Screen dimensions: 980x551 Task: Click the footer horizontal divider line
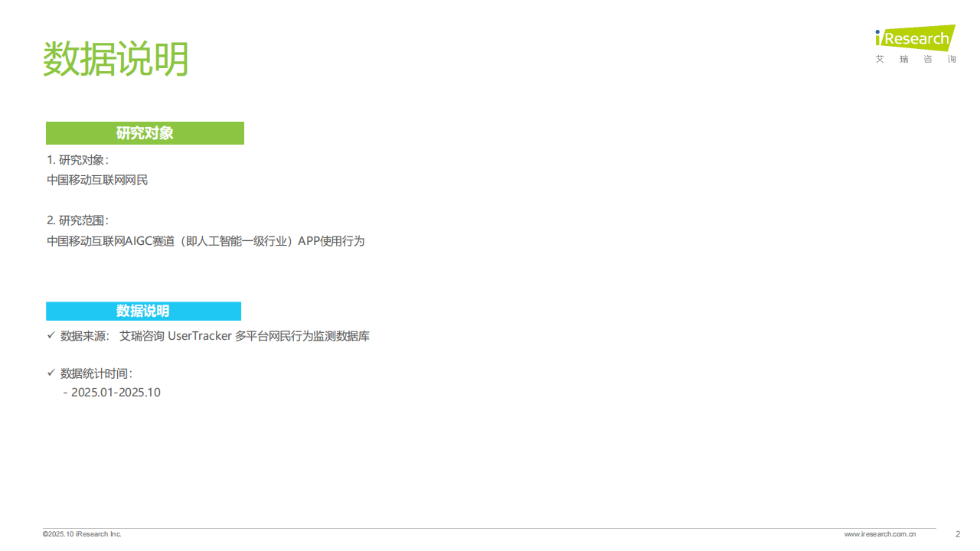tap(490, 528)
